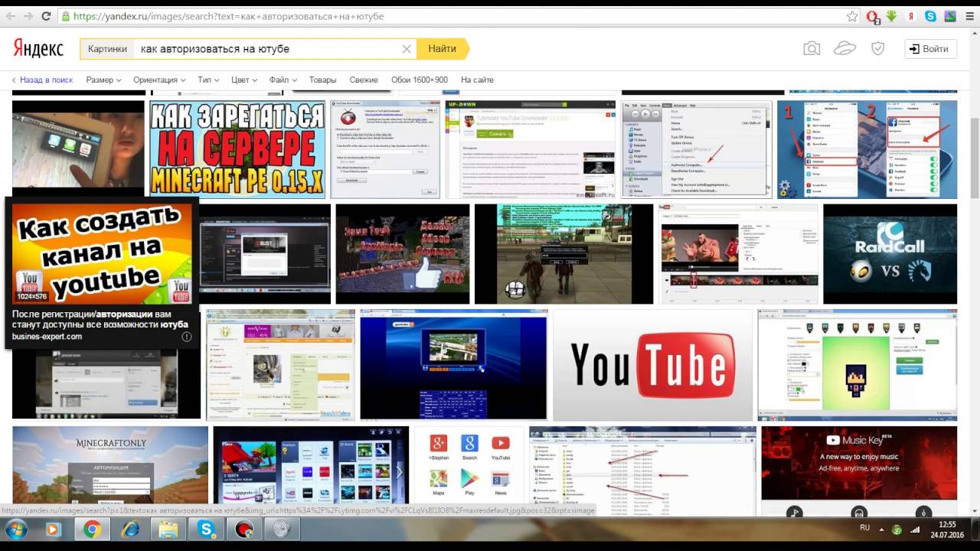Click the Яндекс logo

[x=38, y=48]
